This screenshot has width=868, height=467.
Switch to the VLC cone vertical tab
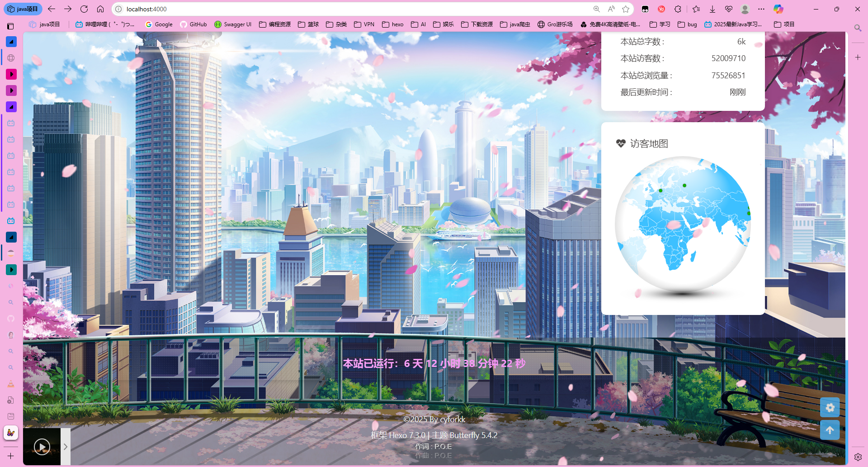11,384
